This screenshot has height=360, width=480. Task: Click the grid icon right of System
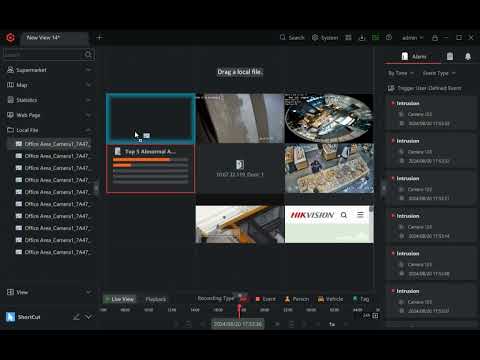tap(348, 37)
